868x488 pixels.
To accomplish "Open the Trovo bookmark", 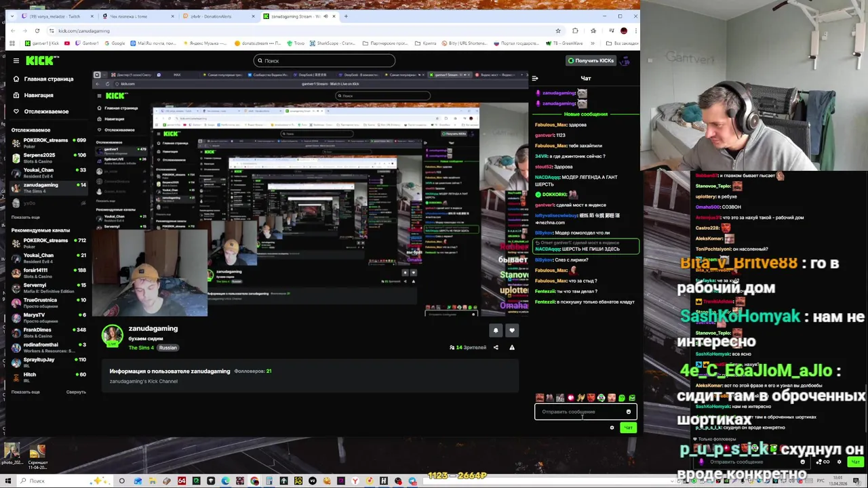I will tap(296, 43).
